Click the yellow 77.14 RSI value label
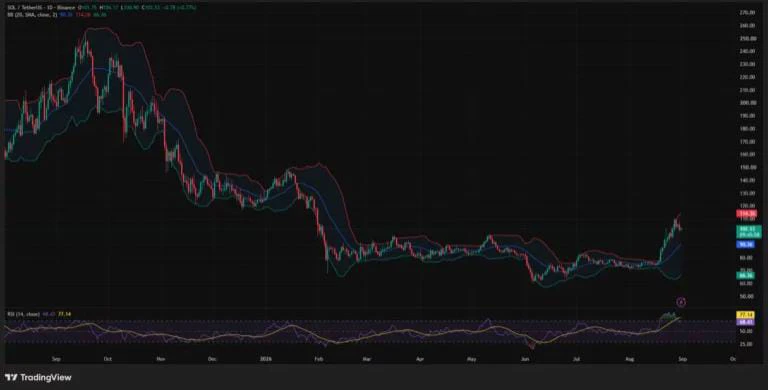This screenshot has height=390, width=768. (x=745, y=315)
